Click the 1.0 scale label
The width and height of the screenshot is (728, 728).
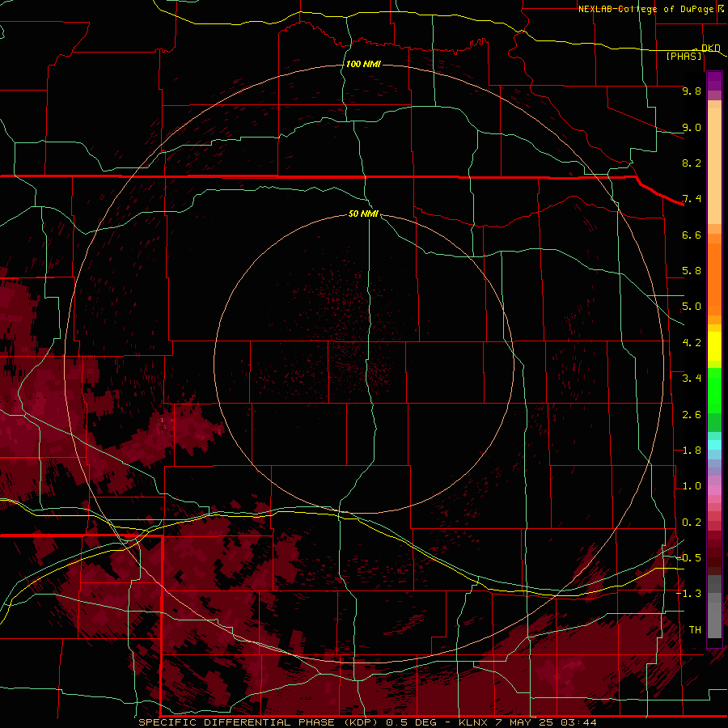click(x=692, y=486)
